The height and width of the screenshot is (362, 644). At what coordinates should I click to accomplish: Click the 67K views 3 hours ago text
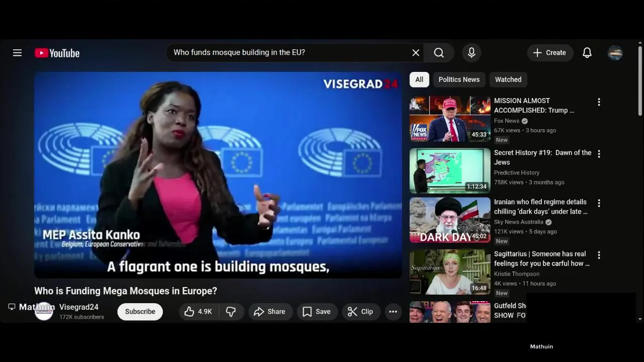[x=525, y=130]
